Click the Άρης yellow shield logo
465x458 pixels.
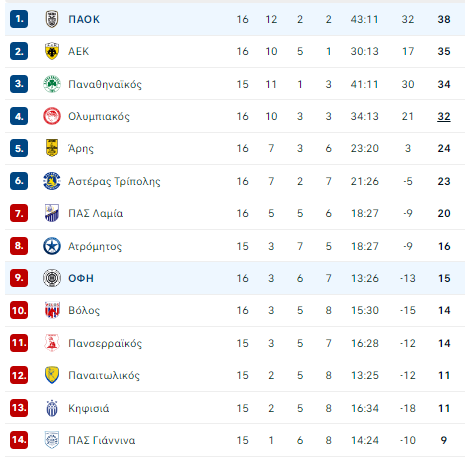(52, 148)
